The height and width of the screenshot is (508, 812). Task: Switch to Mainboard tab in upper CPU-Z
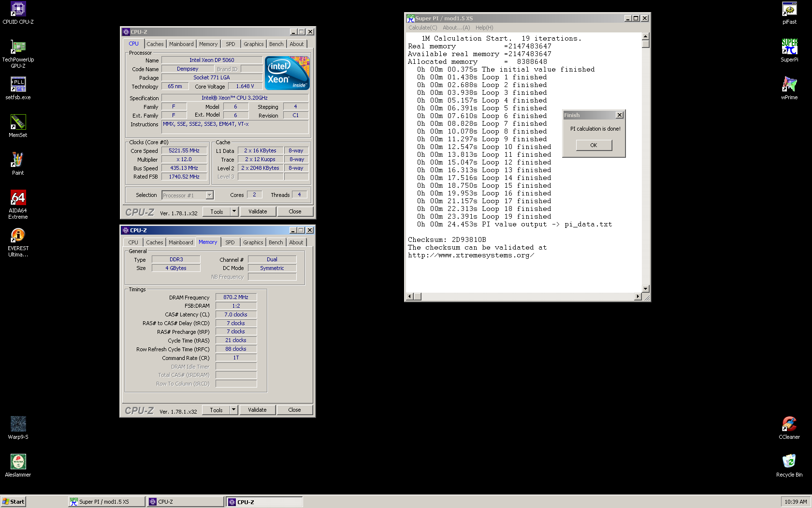click(x=181, y=44)
